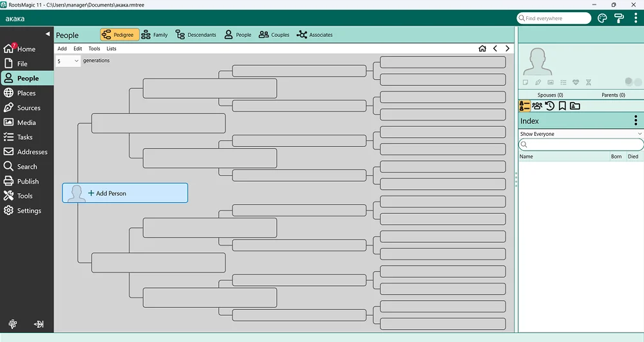
Task: Open the bookmarks icon in side panel
Action: [x=562, y=106]
